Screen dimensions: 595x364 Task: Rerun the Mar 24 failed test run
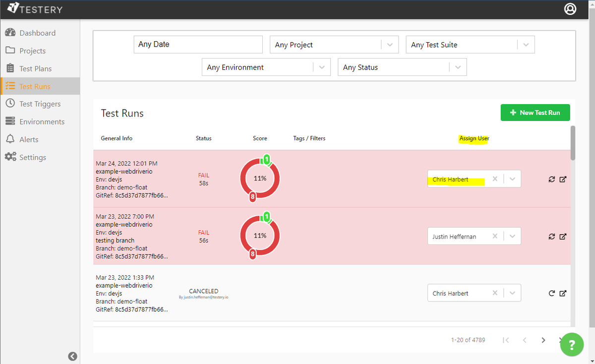(551, 179)
